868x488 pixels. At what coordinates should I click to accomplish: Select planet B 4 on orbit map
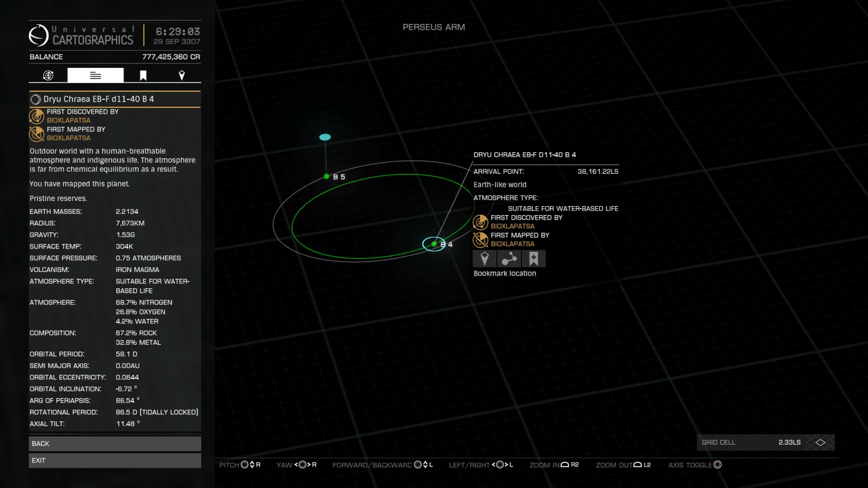coord(434,244)
